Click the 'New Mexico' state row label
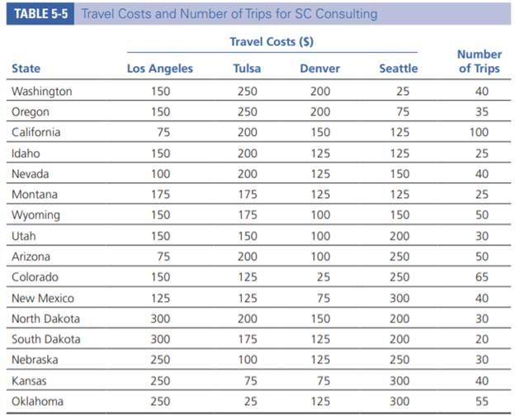Viewport: 515px width, 420px height. pyautogui.click(x=43, y=298)
